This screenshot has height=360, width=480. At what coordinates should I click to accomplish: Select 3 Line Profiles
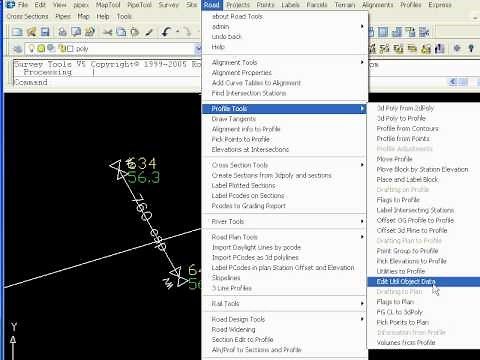(232, 288)
